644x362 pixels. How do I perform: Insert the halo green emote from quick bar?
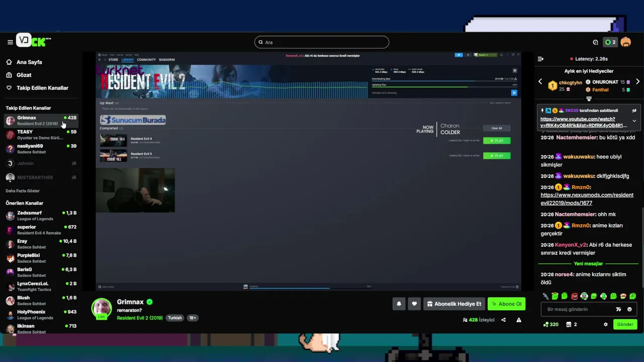555,296
